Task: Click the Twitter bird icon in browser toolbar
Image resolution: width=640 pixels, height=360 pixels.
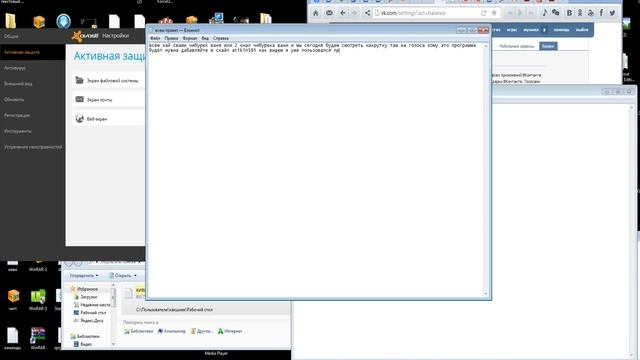Action: pos(612,13)
